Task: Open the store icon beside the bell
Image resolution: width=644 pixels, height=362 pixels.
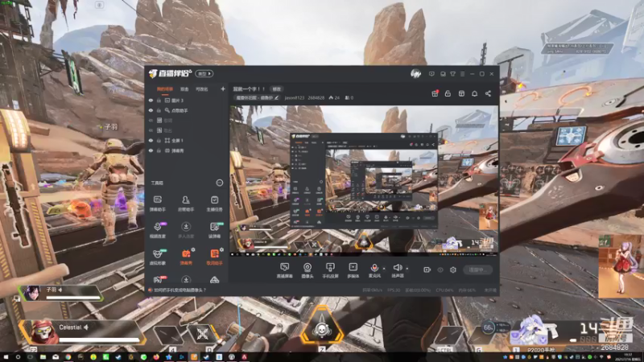Action: click(461, 93)
